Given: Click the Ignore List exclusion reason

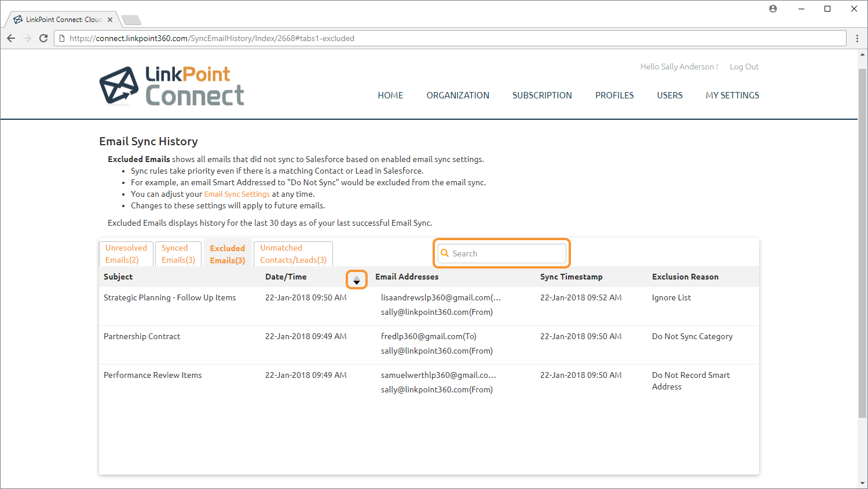Looking at the screenshot, I should tap(671, 297).
